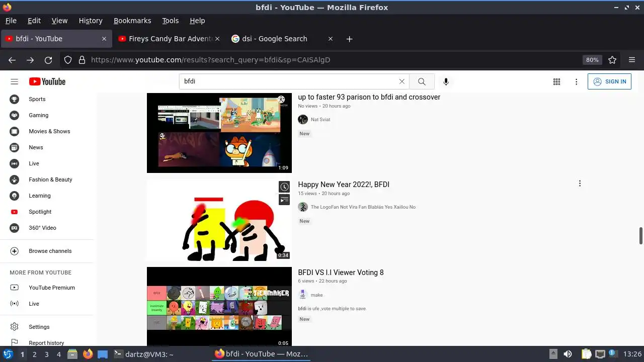Viewport: 644px width, 362px height.
Task: Click Browse channels plus icon
Action: pyautogui.click(x=15, y=251)
